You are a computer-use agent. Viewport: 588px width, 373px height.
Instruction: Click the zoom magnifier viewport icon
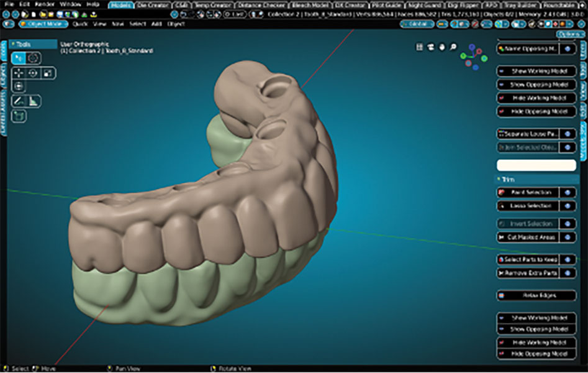(x=453, y=47)
